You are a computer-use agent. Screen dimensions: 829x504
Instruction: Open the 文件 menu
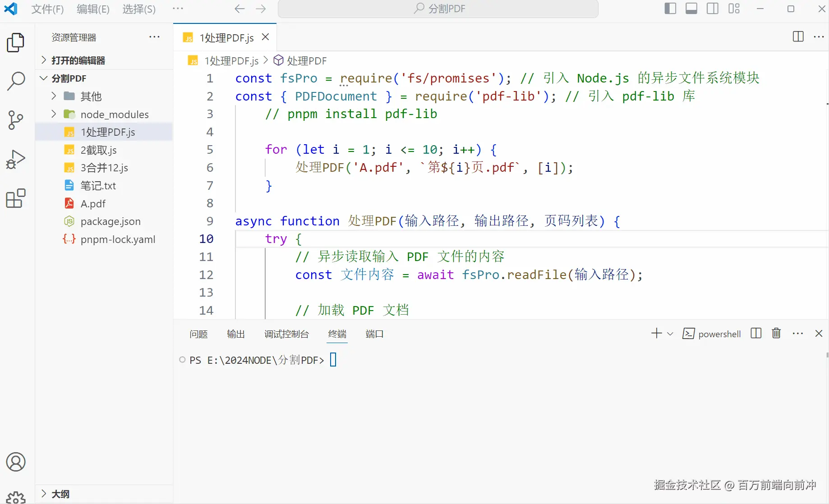coord(47,9)
